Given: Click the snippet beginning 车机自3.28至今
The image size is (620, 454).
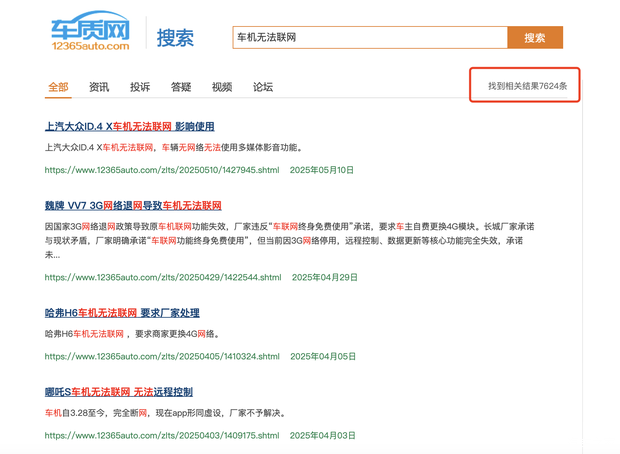Looking at the screenshot, I should [165, 413].
